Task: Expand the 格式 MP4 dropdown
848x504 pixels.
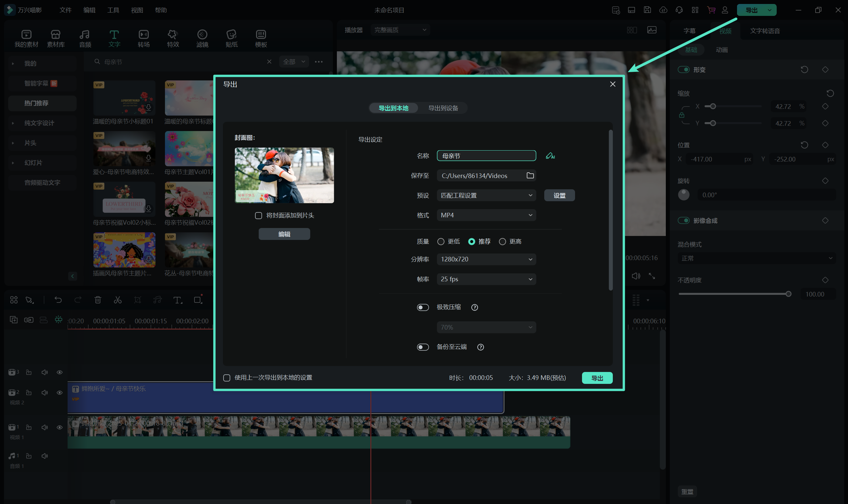Action: (x=486, y=215)
